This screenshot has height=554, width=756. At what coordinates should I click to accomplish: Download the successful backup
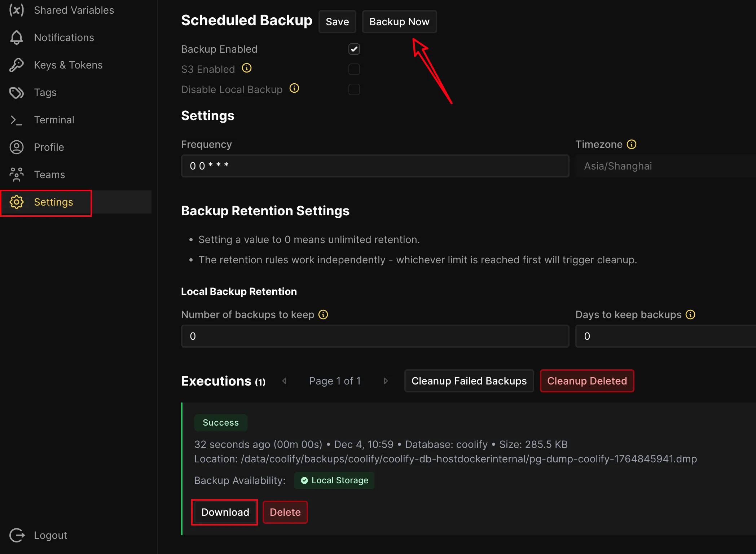[224, 512]
